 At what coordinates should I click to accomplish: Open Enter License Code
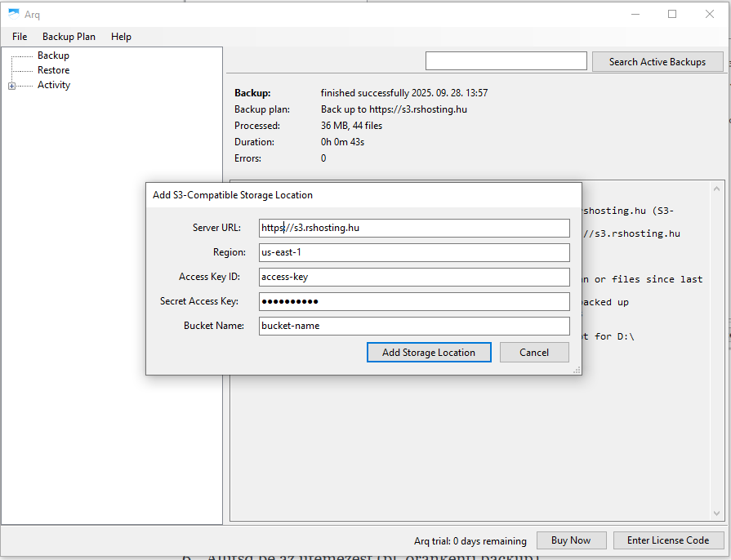coord(668,540)
